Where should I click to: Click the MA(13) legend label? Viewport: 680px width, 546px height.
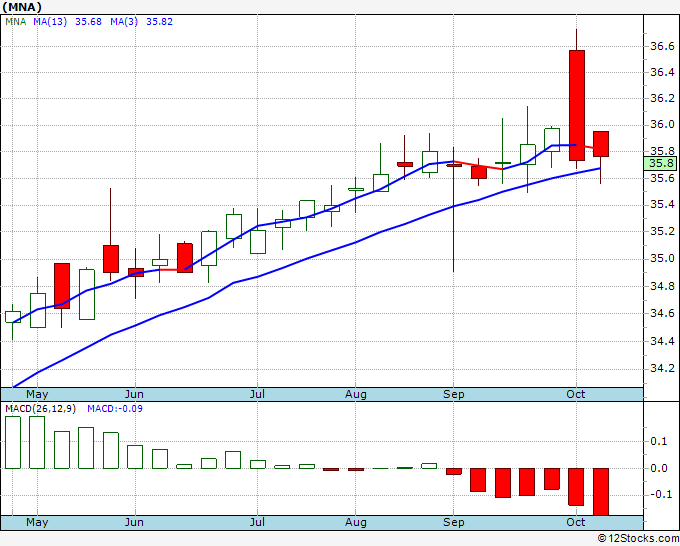[x=50, y=22]
